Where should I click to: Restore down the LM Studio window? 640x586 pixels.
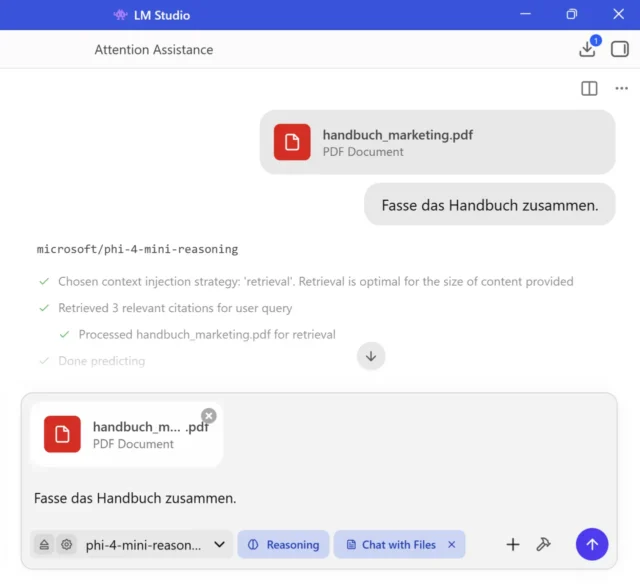point(571,14)
